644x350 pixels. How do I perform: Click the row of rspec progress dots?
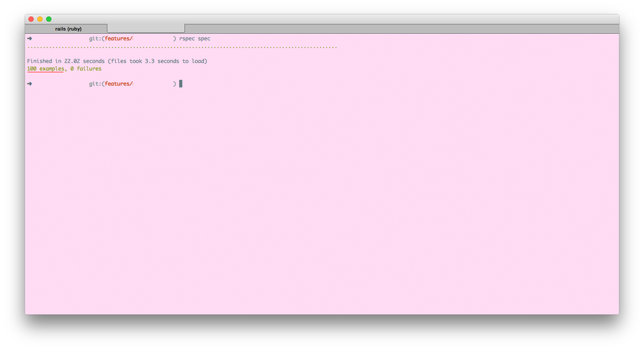coord(182,48)
